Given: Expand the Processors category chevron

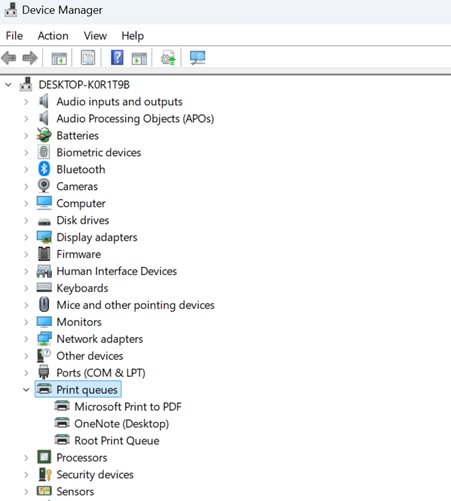Looking at the screenshot, I should 26,458.
